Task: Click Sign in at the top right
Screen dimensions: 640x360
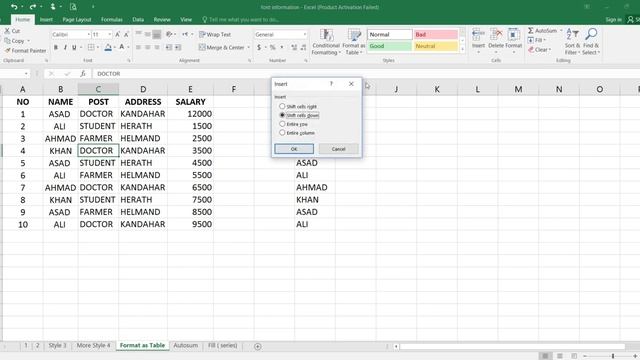Action: click(613, 20)
